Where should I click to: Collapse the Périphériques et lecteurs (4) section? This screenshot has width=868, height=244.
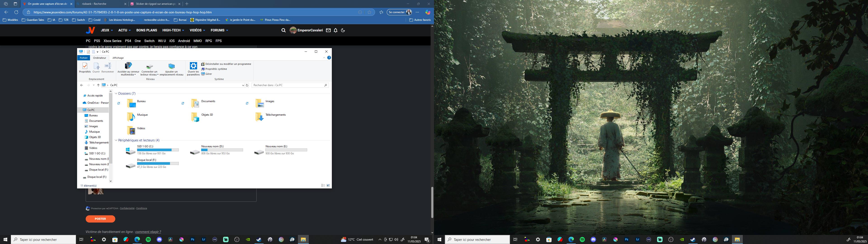tap(116, 141)
